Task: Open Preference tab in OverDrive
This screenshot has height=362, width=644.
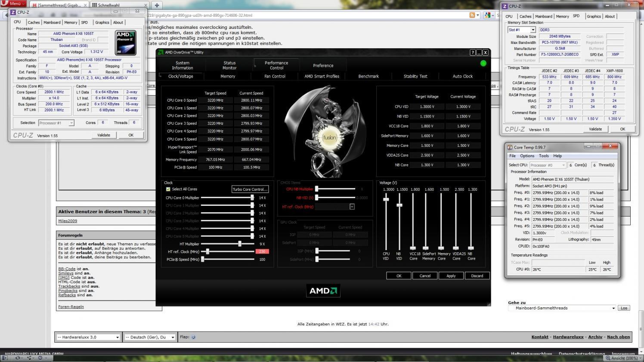Action: (323, 65)
